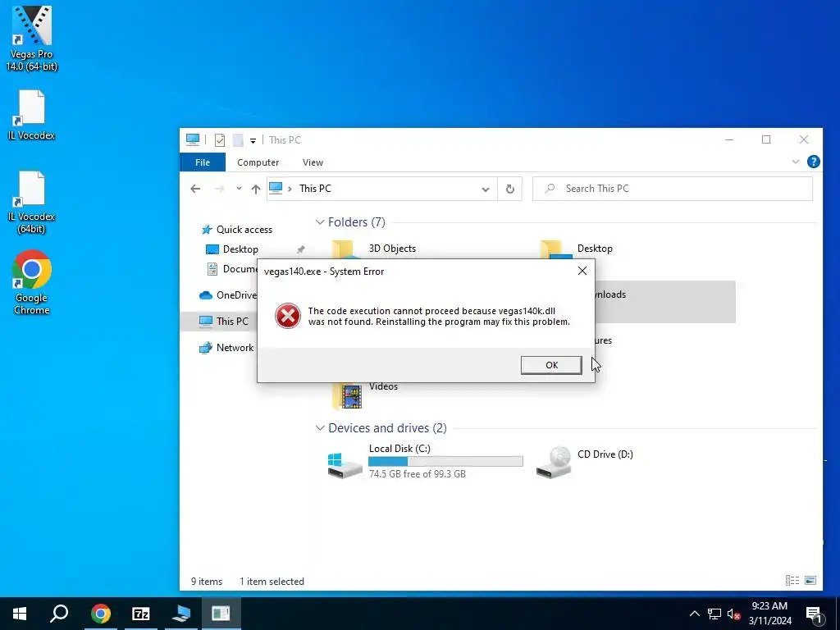Viewport: 840px width, 630px height.
Task: Open Chrome from the taskbar
Action: 100,614
